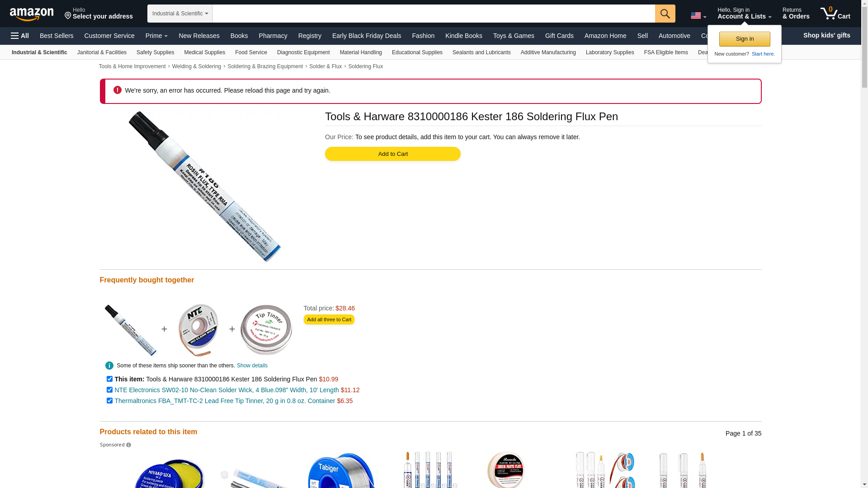Screen dimensions: 868x488
Task: Click the Add to Cart button
Action: (393, 154)
